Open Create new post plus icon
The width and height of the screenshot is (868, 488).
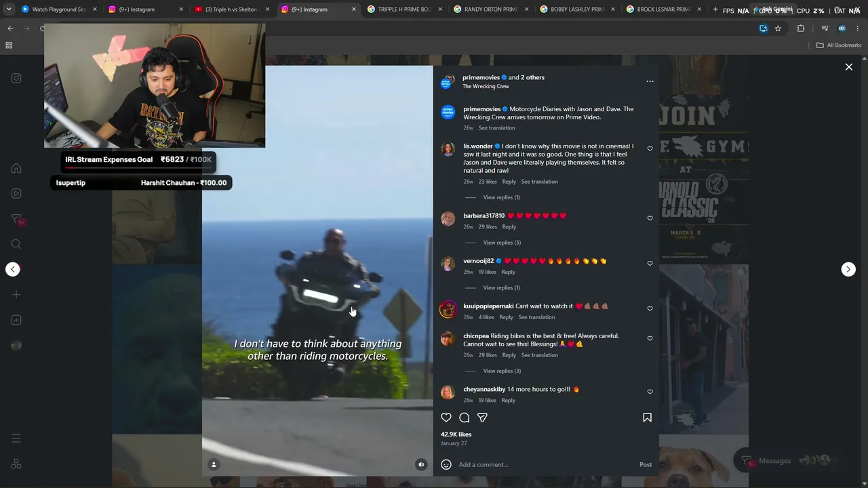tap(16, 294)
